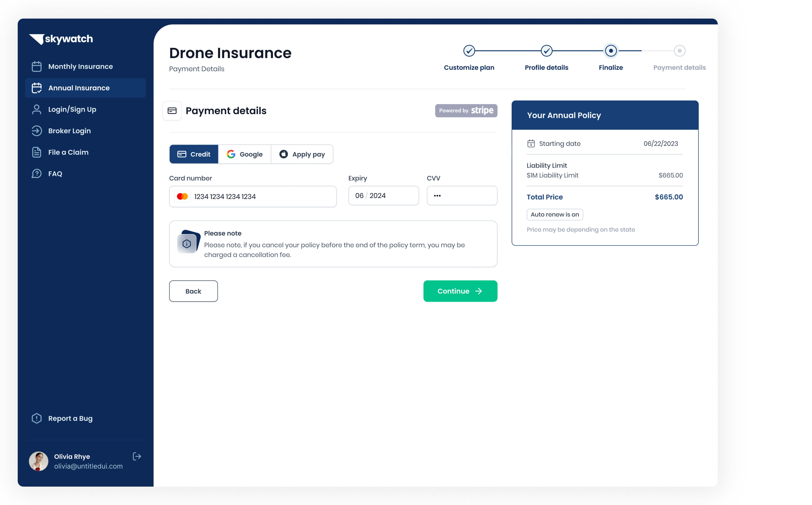Screen dimensions: 812x505
Task: Click the Total Price $665.00 value
Action: pos(668,197)
